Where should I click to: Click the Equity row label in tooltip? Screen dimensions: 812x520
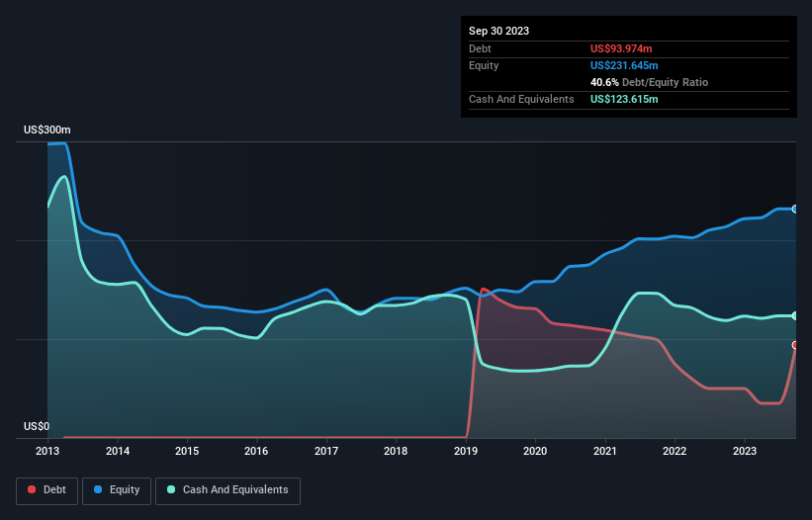coord(484,65)
